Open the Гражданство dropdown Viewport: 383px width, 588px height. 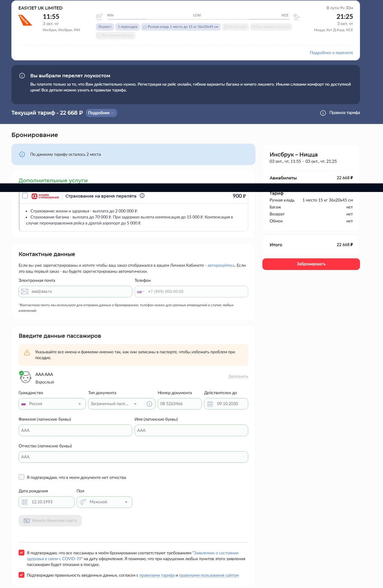click(52, 404)
